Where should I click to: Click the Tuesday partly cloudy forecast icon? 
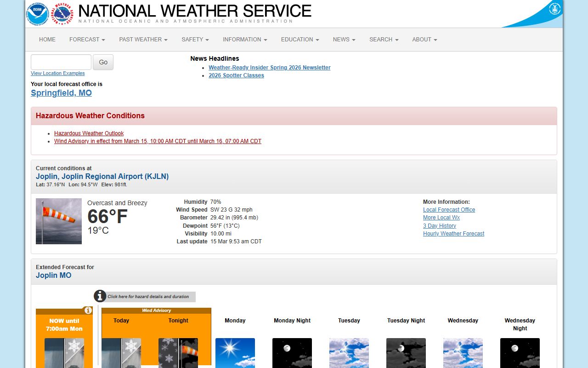349,353
